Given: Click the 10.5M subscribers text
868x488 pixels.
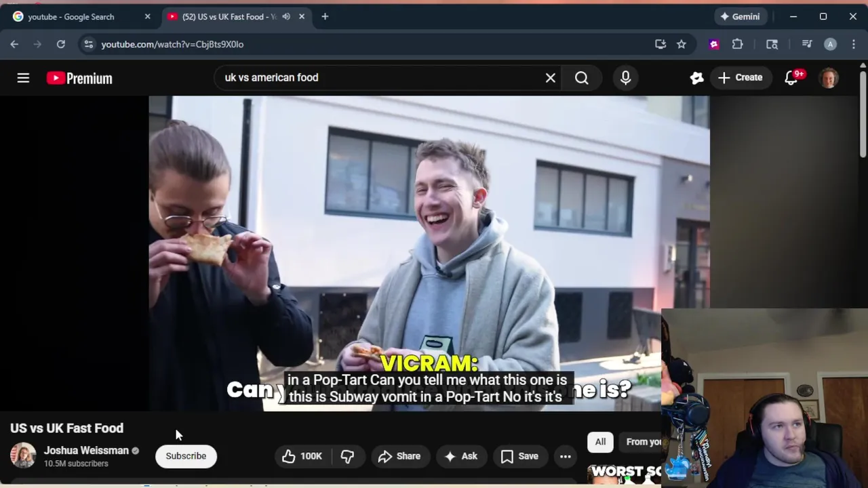Looking at the screenshot, I should [x=76, y=464].
